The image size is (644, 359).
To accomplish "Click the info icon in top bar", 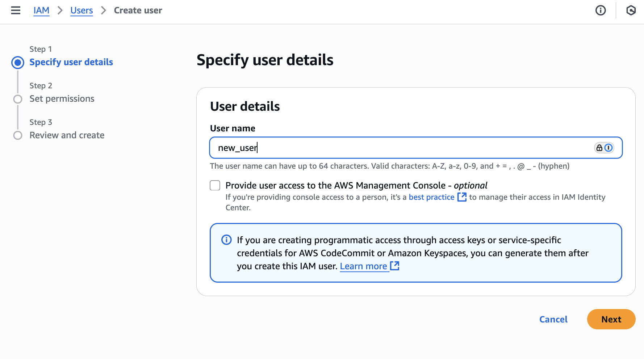I will [x=601, y=10].
